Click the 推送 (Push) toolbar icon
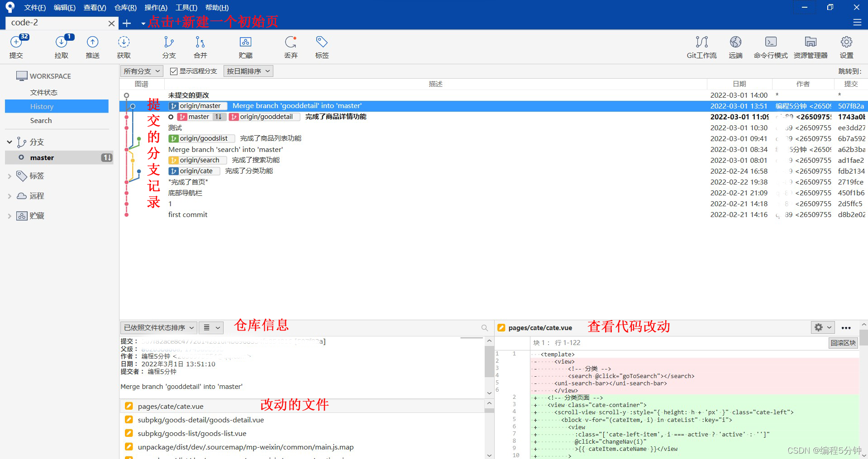Image resolution: width=868 pixels, height=459 pixels. tap(93, 46)
